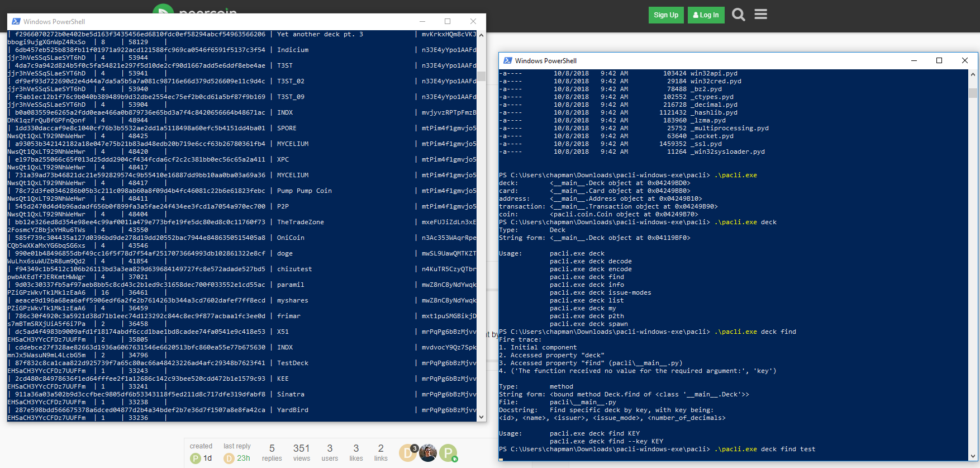This screenshot has height=468, width=980.
Task: Click scroll-up arrow in pacli.exe PowerShell window
Action: 973,74
